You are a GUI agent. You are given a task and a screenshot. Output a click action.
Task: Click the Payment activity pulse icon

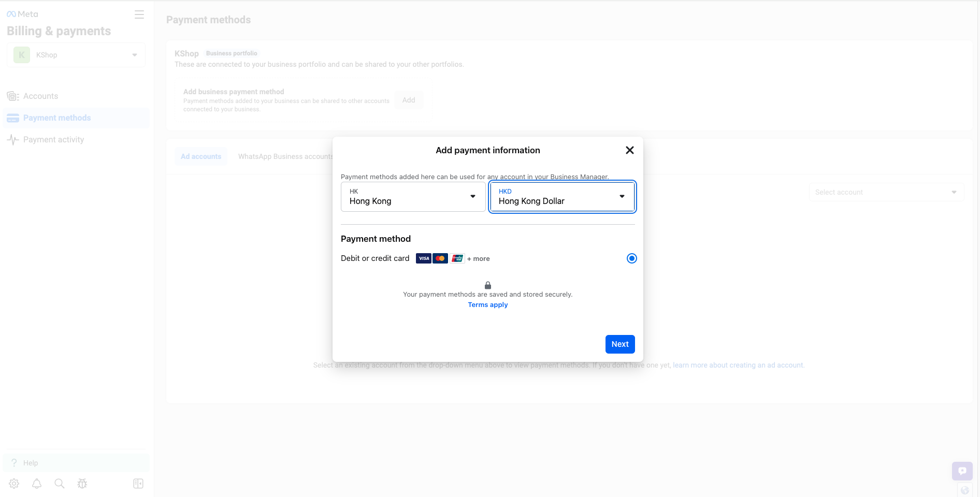13,140
